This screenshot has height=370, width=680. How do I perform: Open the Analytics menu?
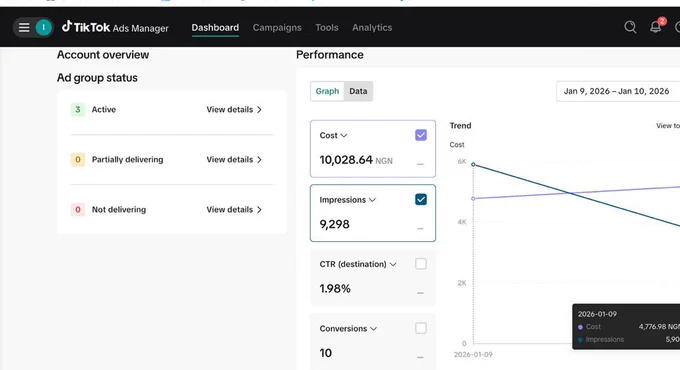point(372,27)
